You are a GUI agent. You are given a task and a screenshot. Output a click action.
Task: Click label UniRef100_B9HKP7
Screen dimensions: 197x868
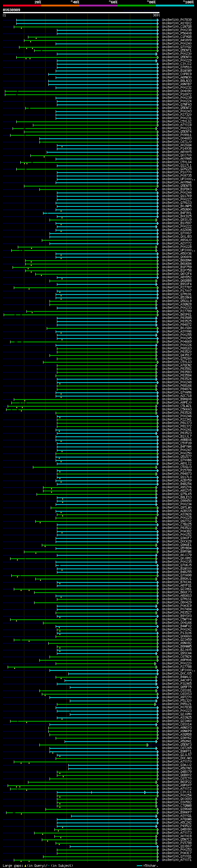point(177,812)
